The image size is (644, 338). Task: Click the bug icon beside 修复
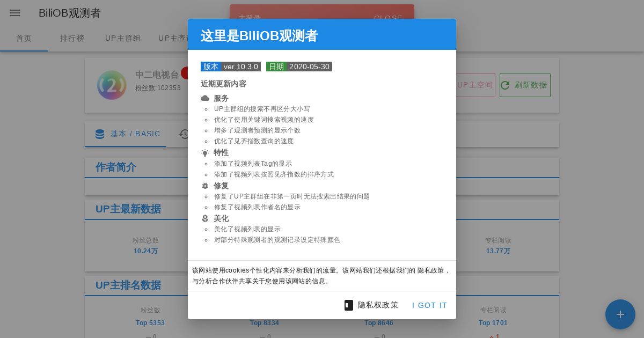click(x=205, y=186)
